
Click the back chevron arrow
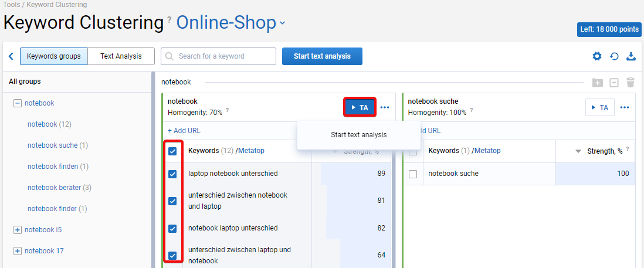click(11, 56)
